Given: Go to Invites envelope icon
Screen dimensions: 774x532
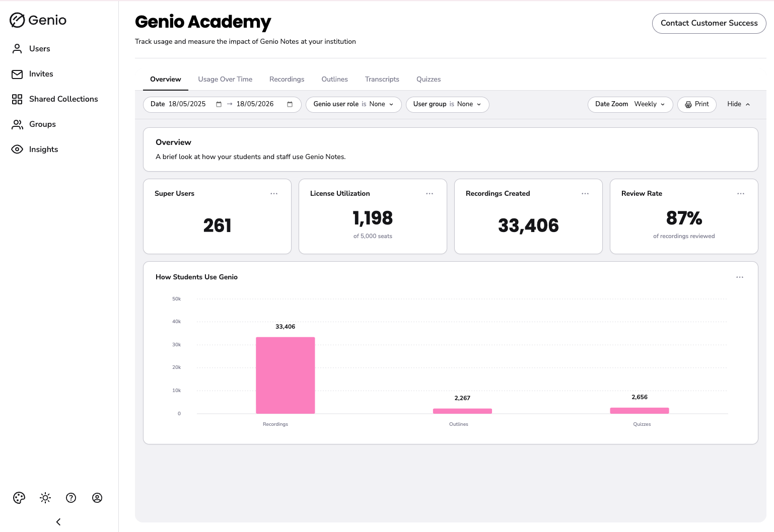Looking at the screenshot, I should 17,74.
